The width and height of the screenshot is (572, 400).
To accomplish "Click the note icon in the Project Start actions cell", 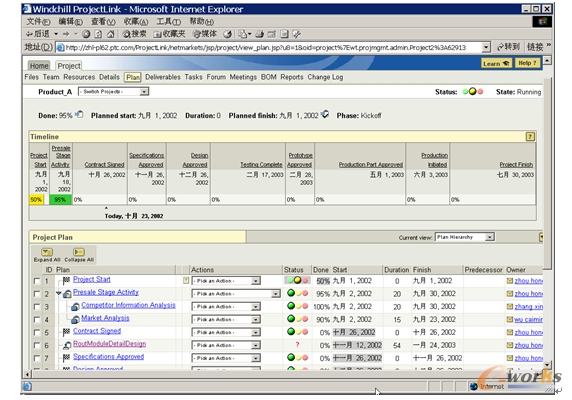I will (x=186, y=280).
